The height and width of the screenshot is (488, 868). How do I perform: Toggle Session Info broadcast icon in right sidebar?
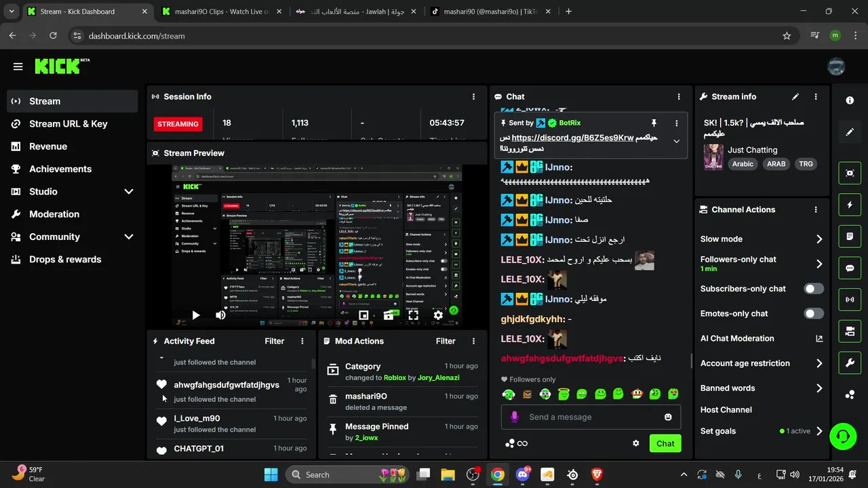850,300
